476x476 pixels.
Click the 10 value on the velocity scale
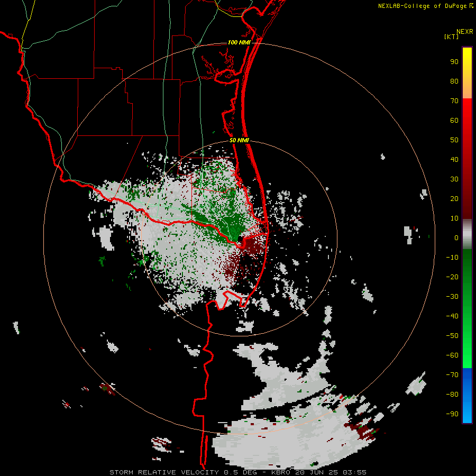pyautogui.click(x=454, y=218)
